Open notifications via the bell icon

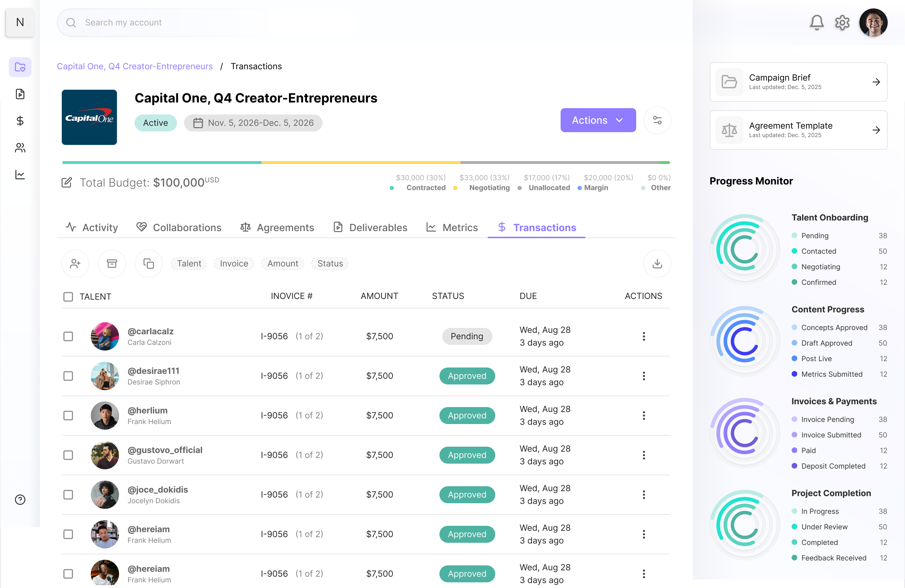tap(816, 23)
